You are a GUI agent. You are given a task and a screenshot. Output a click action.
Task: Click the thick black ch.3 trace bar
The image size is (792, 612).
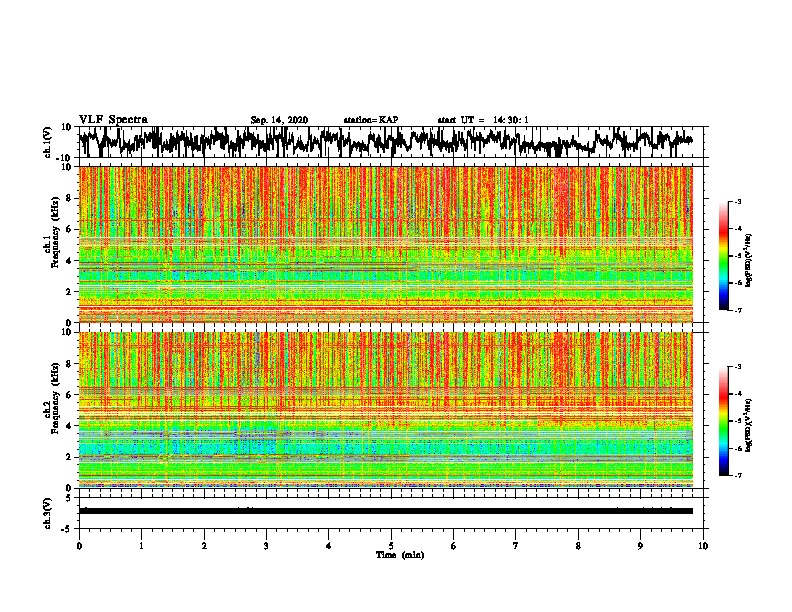tap(386, 511)
